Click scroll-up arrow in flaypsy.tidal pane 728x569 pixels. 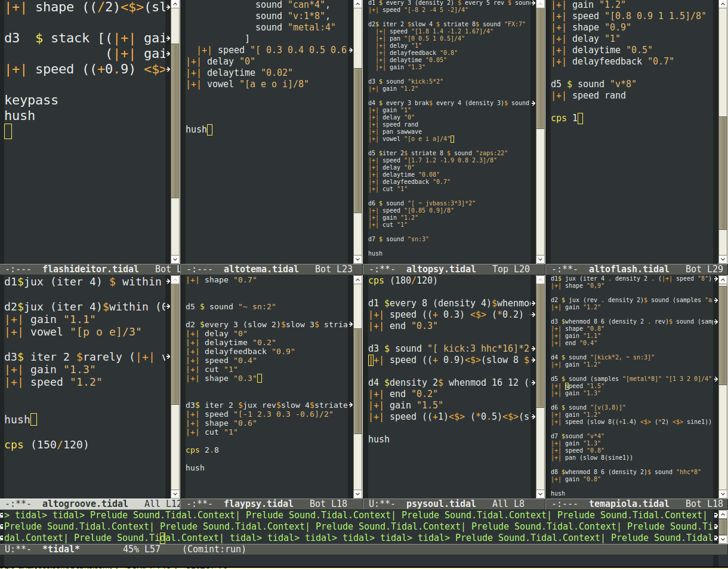357,279
